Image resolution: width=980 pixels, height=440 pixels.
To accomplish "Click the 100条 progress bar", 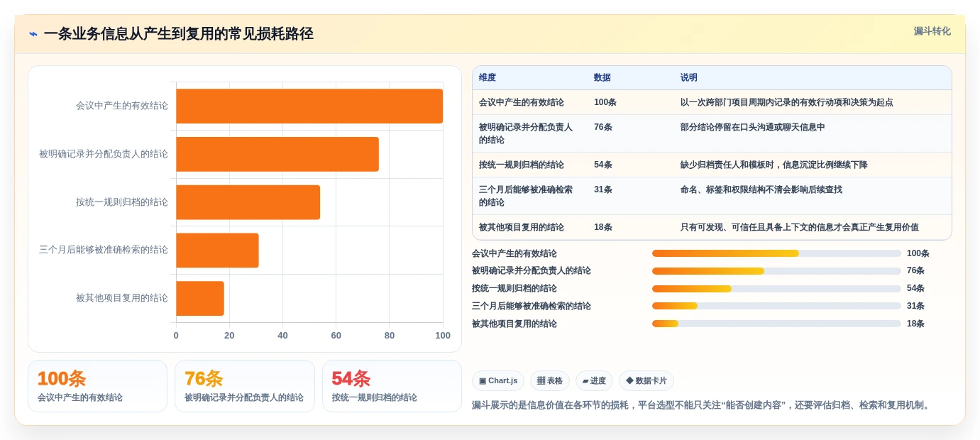I will click(776, 253).
